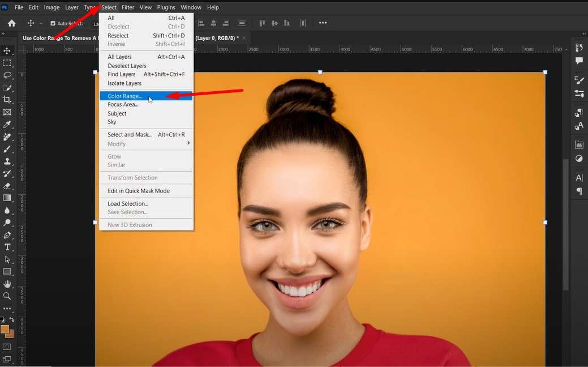
Task: Pick the Lasso tool
Action: tap(7, 75)
